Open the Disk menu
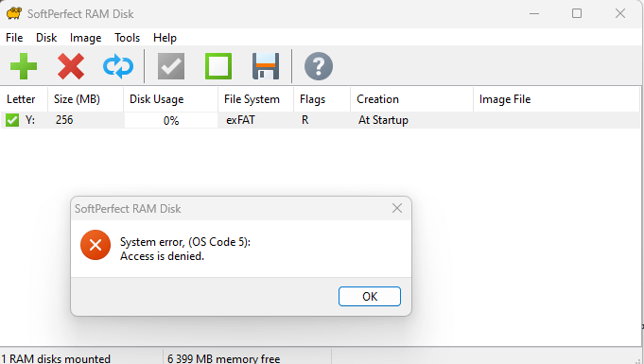 [x=46, y=38]
